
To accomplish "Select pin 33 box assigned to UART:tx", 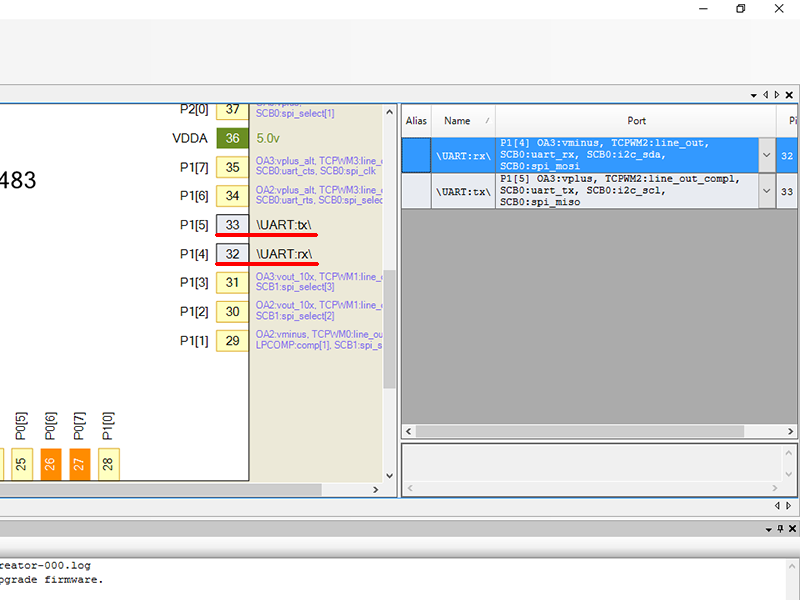I will 232,224.
